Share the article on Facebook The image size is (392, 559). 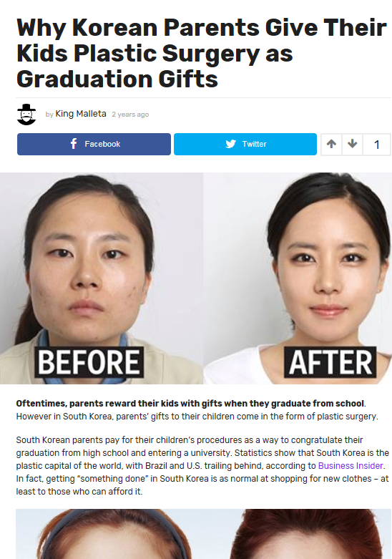tap(94, 144)
